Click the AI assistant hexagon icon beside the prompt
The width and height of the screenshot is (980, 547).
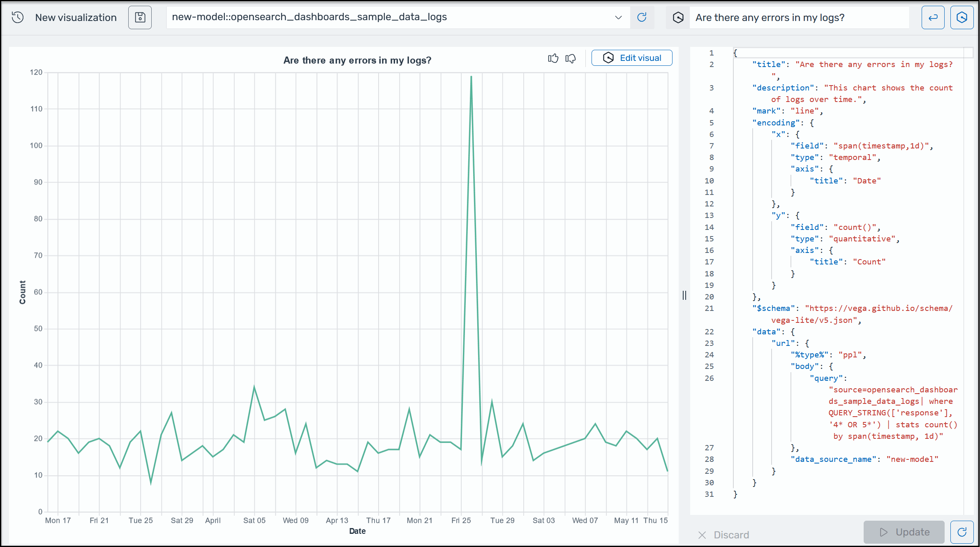click(678, 17)
